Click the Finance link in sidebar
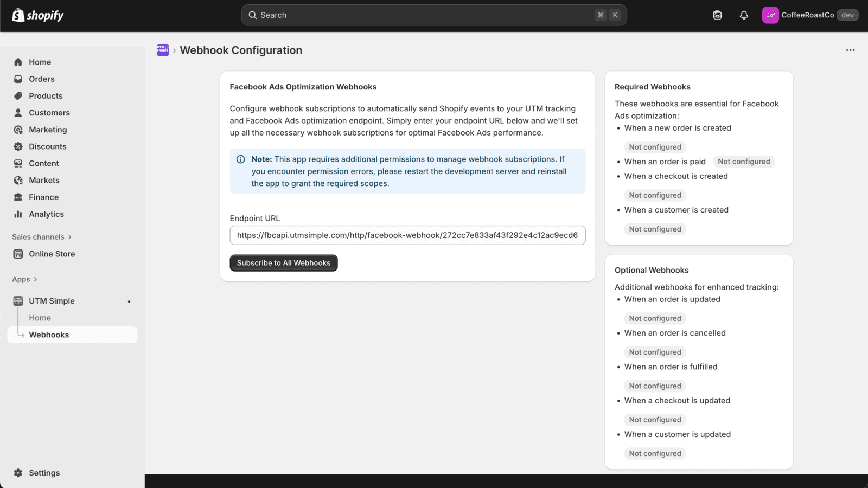 coord(42,197)
